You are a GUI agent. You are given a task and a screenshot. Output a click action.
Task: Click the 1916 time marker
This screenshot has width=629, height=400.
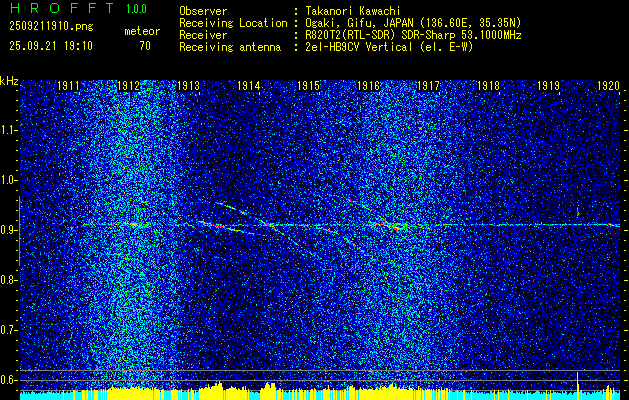pyautogui.click(x=369, y=85)
